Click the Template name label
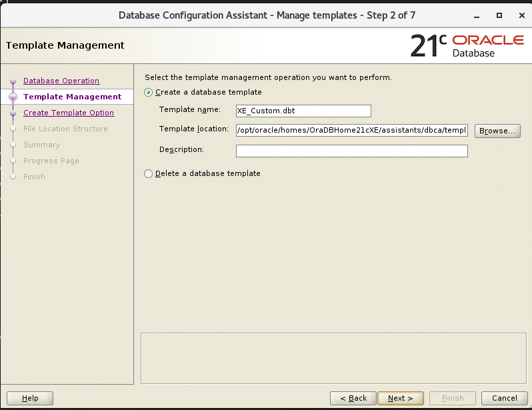Viewport: 532px width, 410px height. [190, 109]
